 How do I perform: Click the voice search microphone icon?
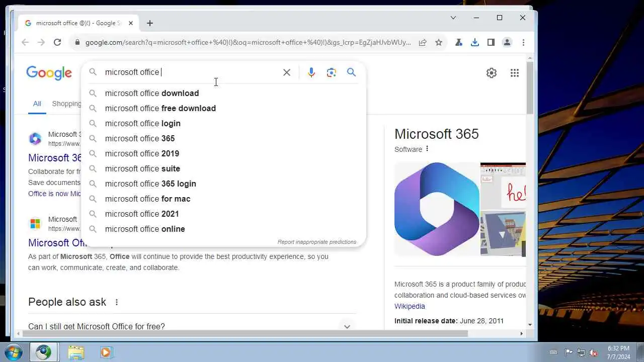311,72
